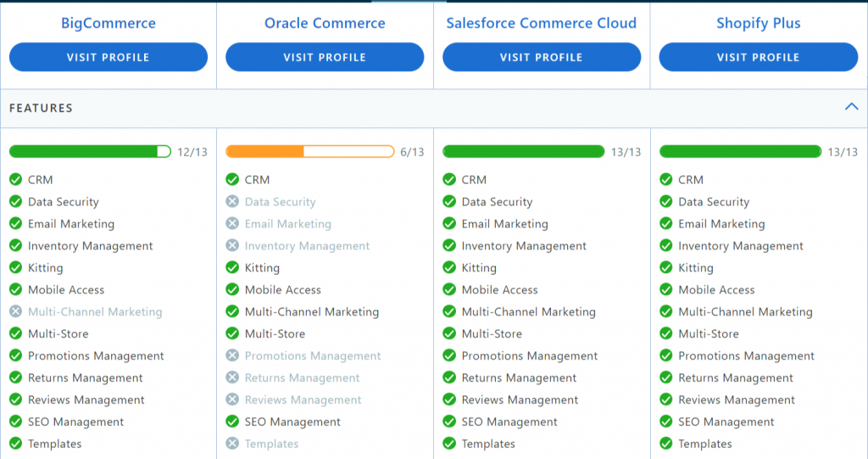Click BigCommerce's Returns Management feature text

point(86,378)
